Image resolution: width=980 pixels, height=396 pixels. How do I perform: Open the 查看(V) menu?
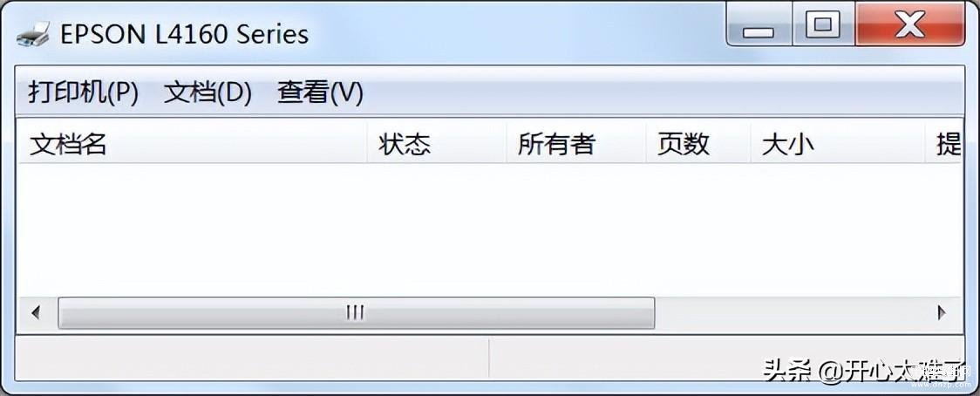click(320, 93)
